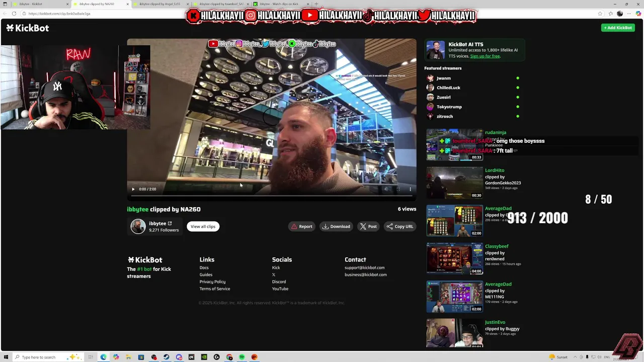Open the KickBot home logo
Image resolution: width=644 pixels, height=362 pixels.
(x=28, y=28)
